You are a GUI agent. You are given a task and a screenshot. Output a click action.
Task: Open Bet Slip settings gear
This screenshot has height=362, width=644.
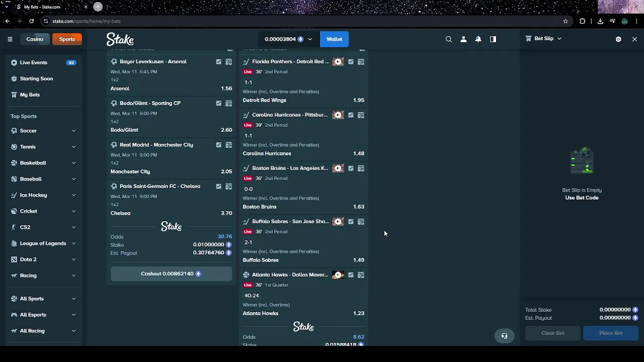pos(618,39)
